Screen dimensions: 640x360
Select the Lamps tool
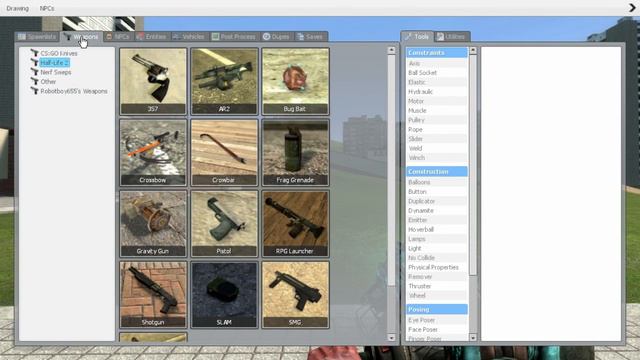click(x=437, y=239)
